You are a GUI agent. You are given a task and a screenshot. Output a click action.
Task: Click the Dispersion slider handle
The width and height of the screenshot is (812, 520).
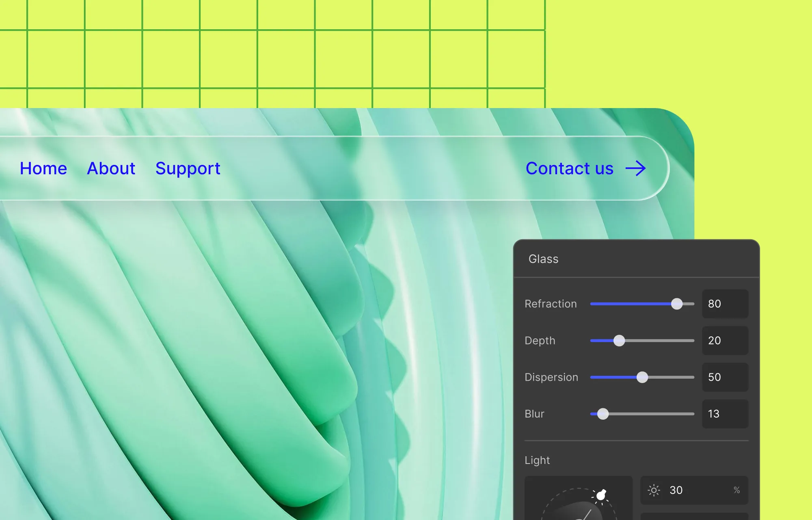coord(642,377)
